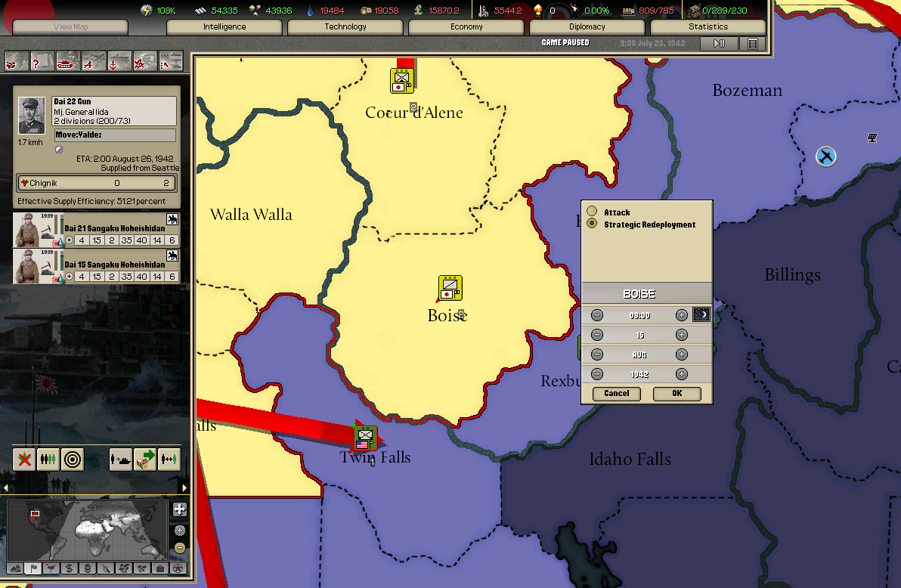This screenshot has width=901, height=588.
Task: Increase the month AUG with plus button
Action: pos(681,354)
